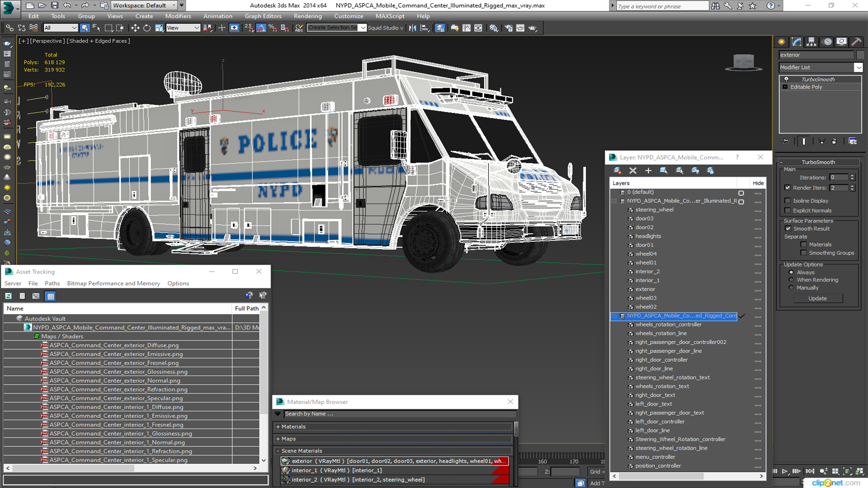Viewport: 868px width, 488px height.
Task: Expand Editable Poly plus in modifier stack
Action: (785, 87)
